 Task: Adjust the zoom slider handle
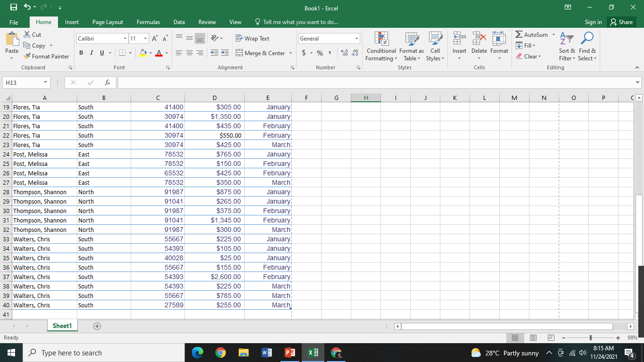591,338
